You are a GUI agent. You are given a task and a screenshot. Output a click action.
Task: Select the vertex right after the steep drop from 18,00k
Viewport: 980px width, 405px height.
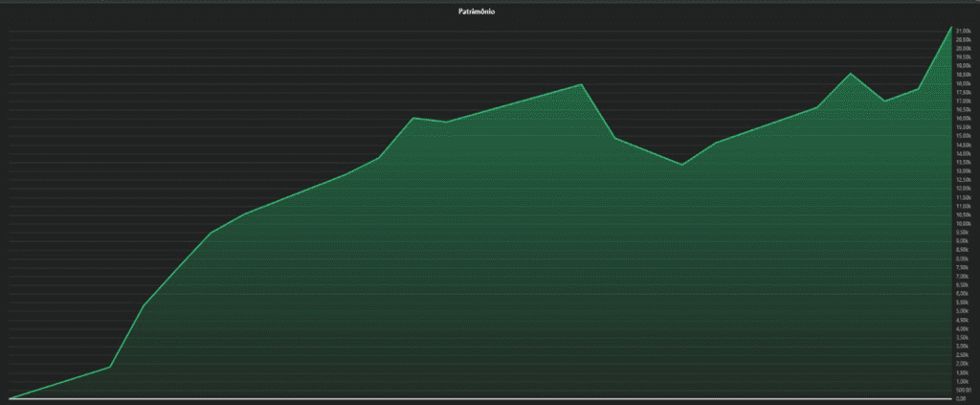615,138
